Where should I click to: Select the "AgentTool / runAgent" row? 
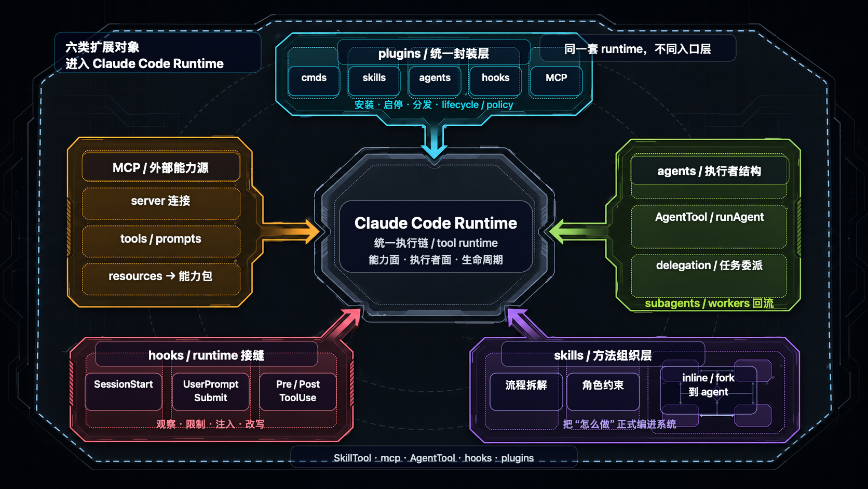709,227
